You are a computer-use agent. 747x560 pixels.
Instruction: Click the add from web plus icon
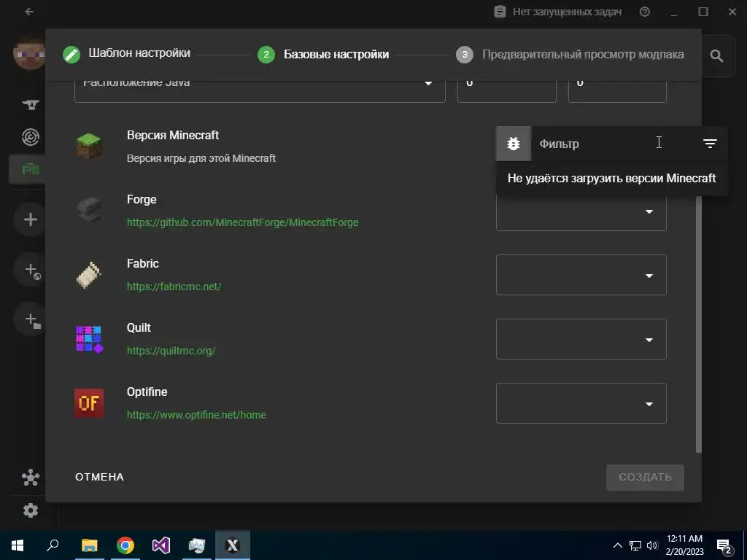[31, 271]
